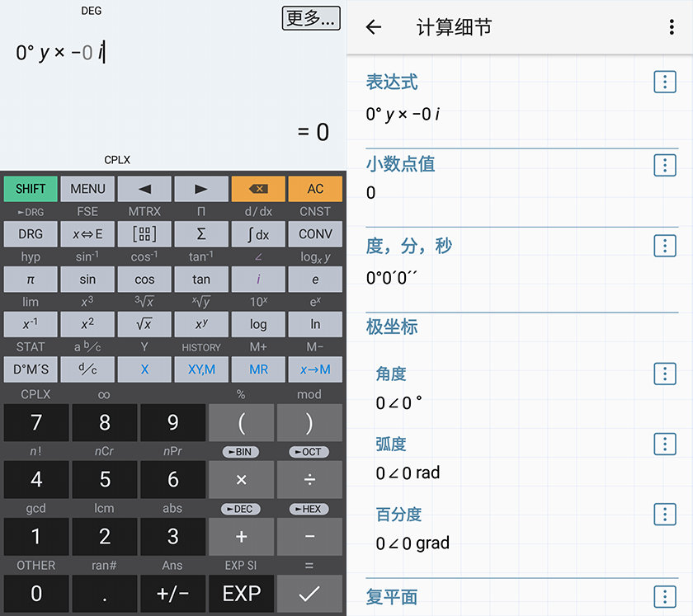Open options menu for 度,分,秒 section
Screen dimensions: 693x616
pos(665,246)
